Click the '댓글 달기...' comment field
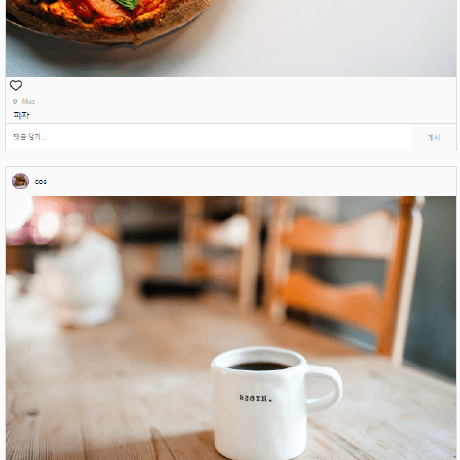 [209, 137]
